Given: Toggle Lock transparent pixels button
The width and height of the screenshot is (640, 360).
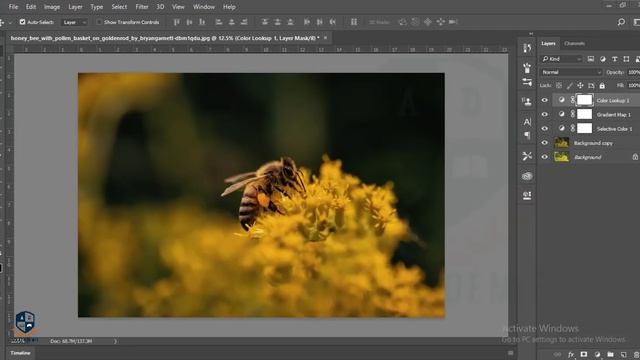Looking at the screenshot, I should click(x=559, y=86).
